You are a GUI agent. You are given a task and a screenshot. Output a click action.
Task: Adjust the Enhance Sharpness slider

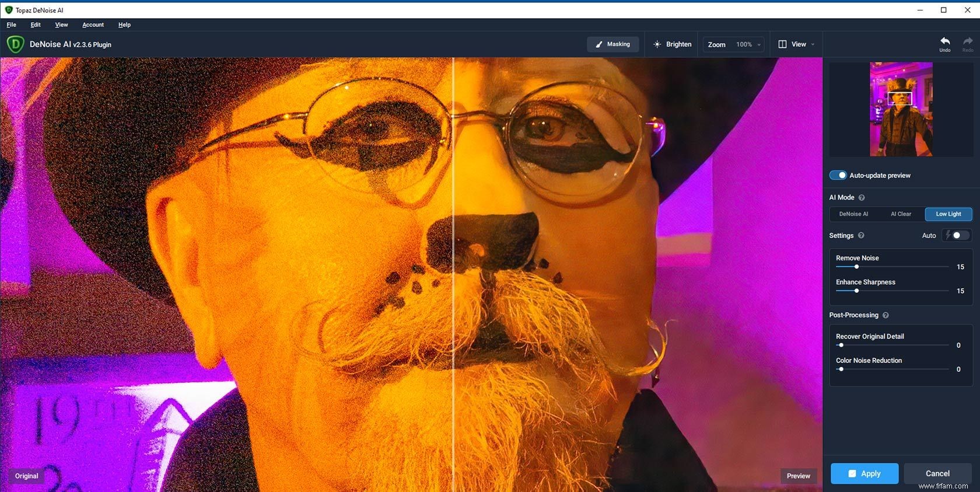point(892,291)
